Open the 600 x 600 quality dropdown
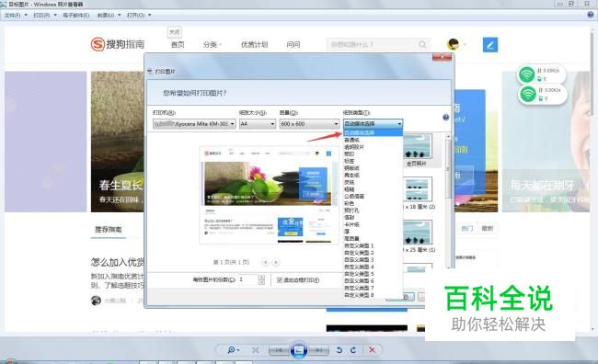Screen dimensions: 598x364 [x=309, y=124]
